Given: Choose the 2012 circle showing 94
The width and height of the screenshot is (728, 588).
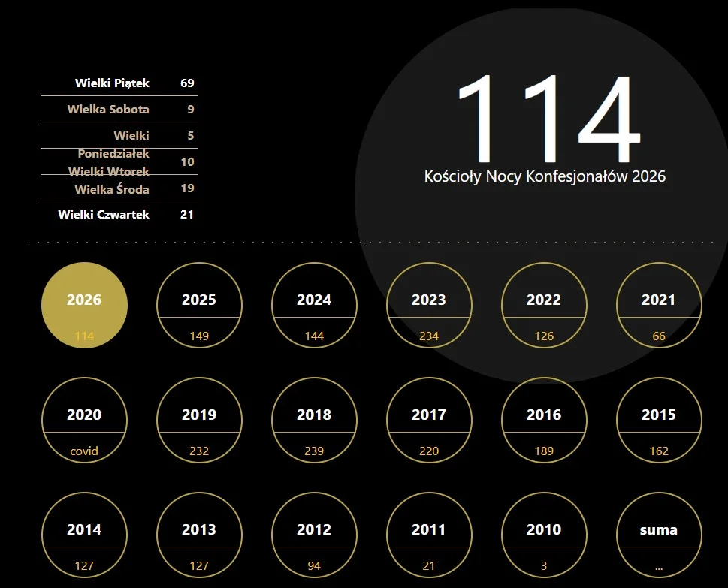Looking at the screenshot, I should [x=314, y=535].
